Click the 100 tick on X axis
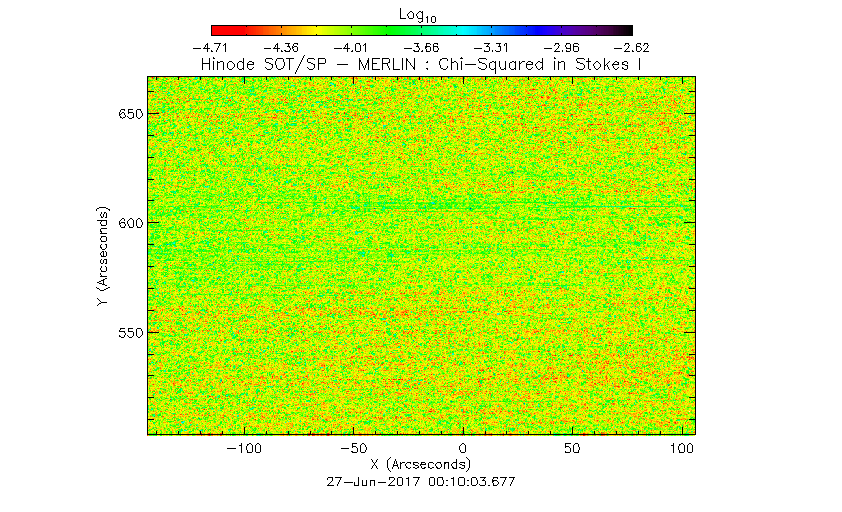Image resolution: width=842 pixels, height=512 pixels. click(x=680, y=450)
